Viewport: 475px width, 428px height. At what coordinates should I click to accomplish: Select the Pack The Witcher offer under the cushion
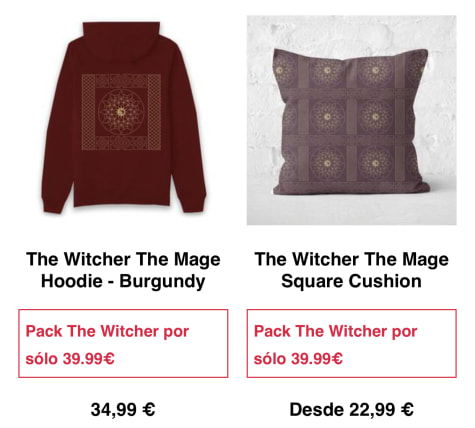(351, 343)
